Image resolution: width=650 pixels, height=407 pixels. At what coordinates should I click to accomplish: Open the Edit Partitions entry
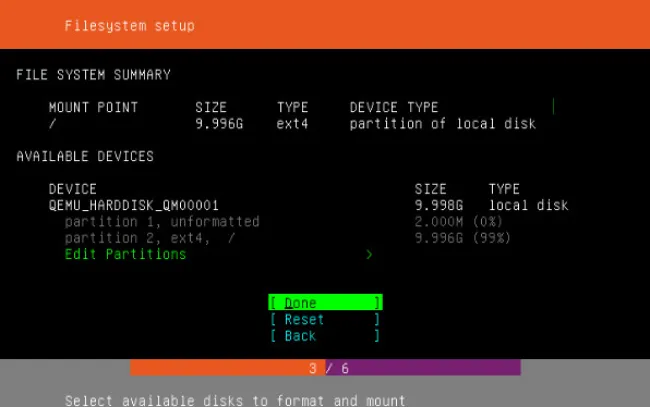126,254
